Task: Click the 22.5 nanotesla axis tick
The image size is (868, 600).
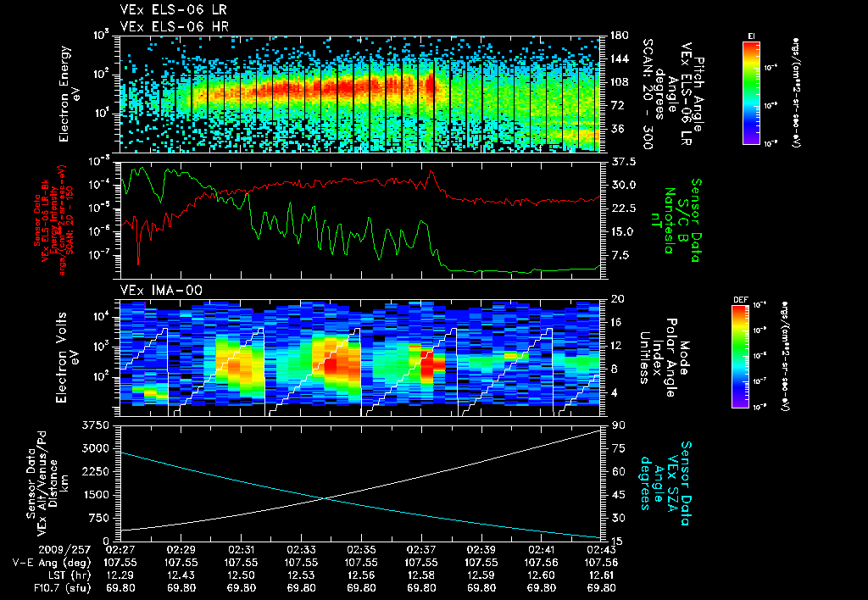Action: pyautogui.click(x=622, y=208)
